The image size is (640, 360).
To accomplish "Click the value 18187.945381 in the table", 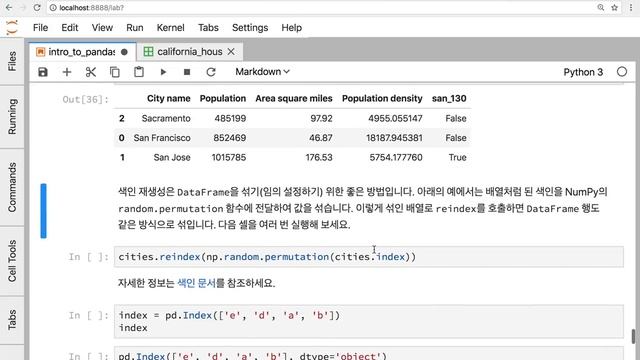I will pos(394,138).
